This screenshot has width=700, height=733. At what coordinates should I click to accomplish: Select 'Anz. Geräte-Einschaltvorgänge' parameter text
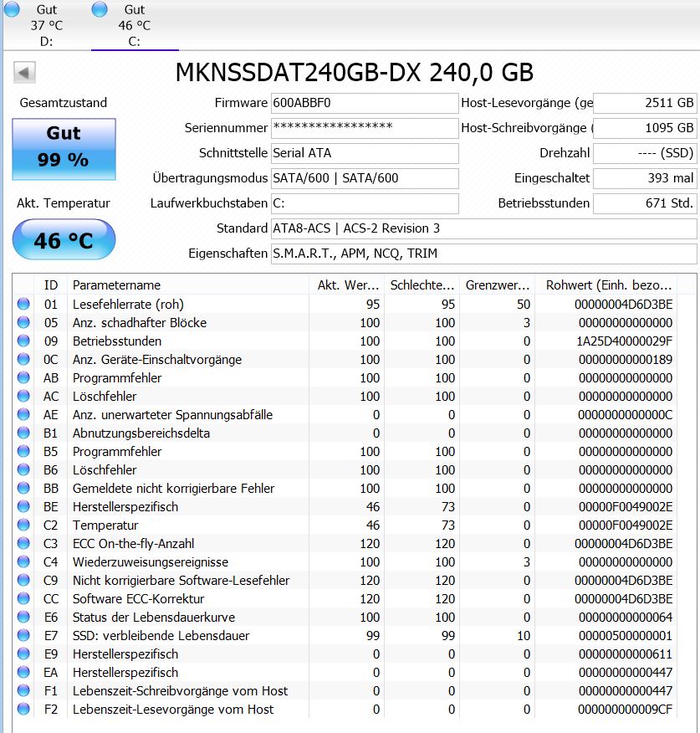(157, 360)
